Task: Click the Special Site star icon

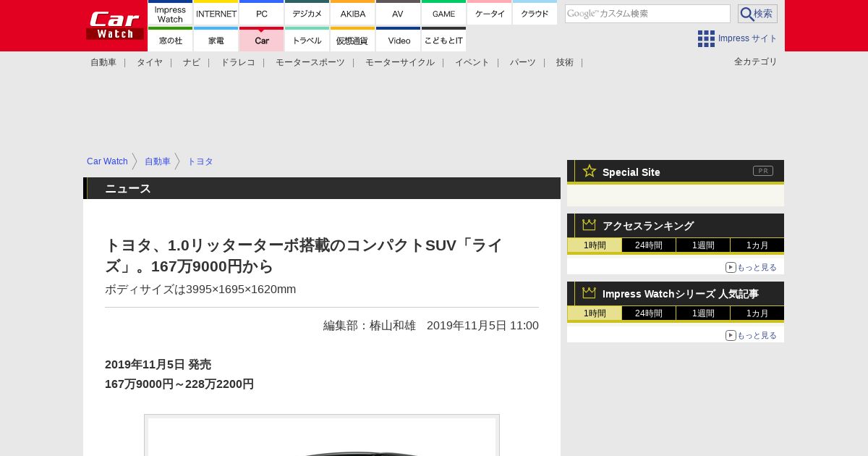Action: (x=589, y=171)
